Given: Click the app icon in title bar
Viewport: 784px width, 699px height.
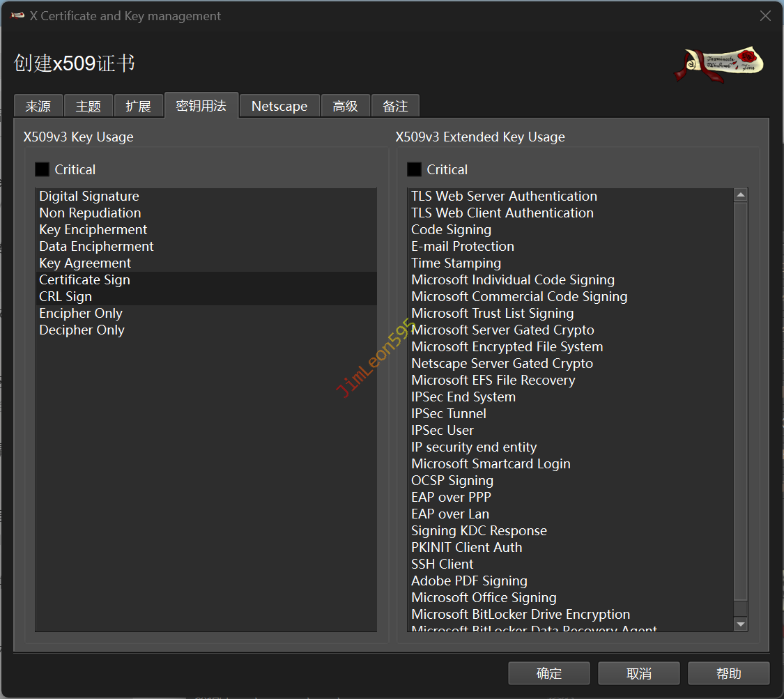Looking at the screenshot, I should (18, 16).
